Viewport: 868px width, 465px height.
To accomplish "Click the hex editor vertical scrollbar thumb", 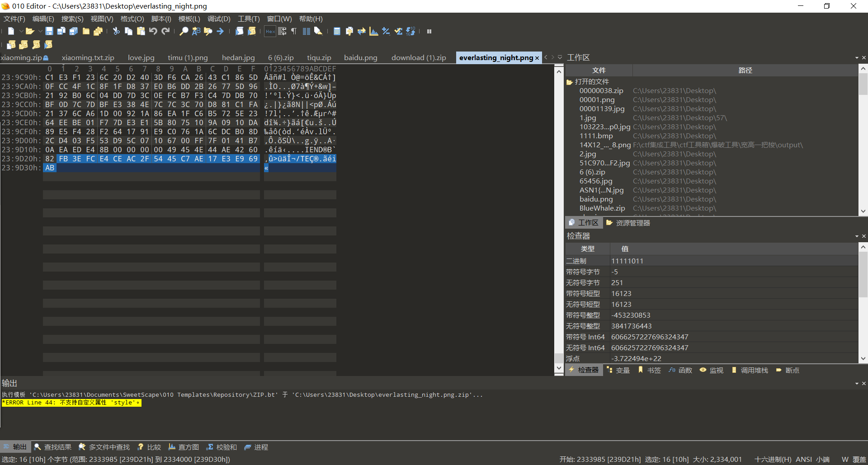I will click(559, 358).
